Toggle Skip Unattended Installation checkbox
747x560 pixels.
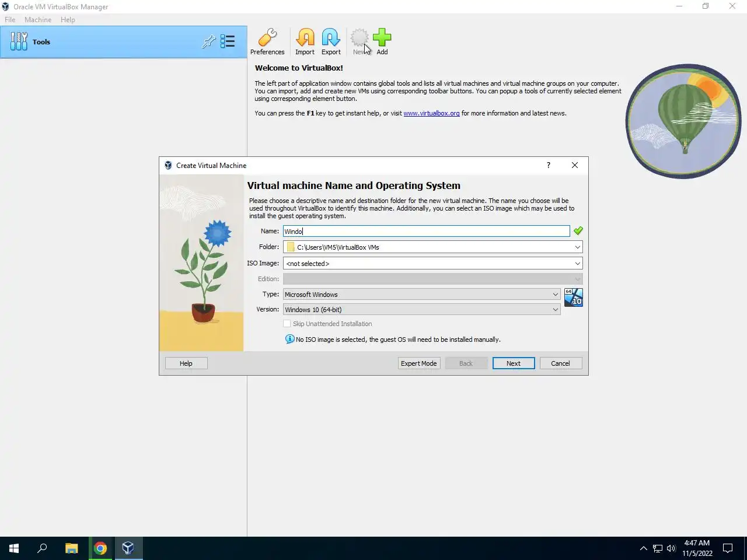[287, 324]
